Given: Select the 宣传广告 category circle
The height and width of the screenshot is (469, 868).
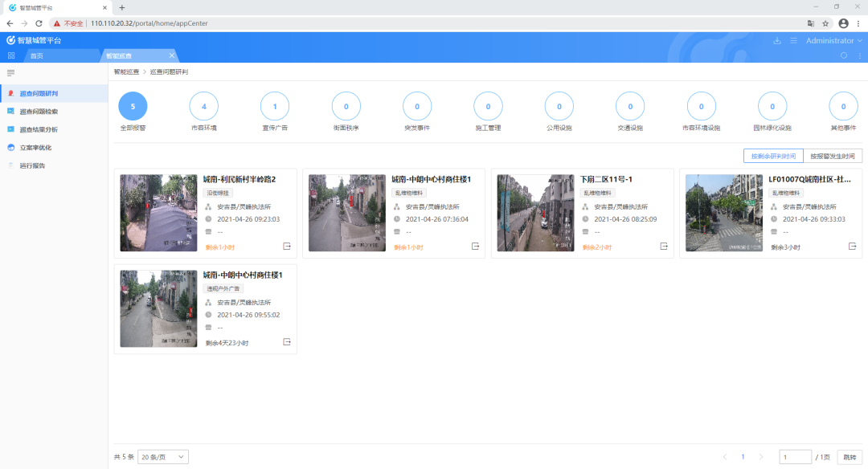Looking at the screenshot, I should pos(275,106).
